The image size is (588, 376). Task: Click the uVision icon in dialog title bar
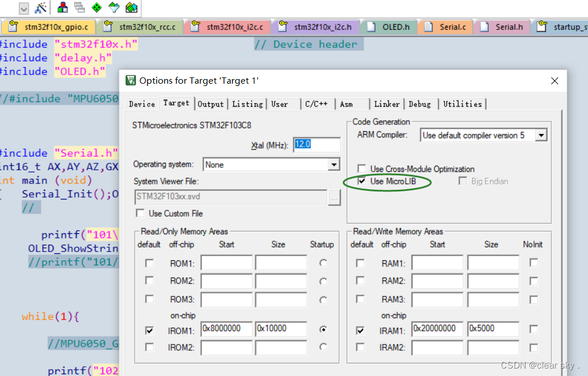point(131,80)
